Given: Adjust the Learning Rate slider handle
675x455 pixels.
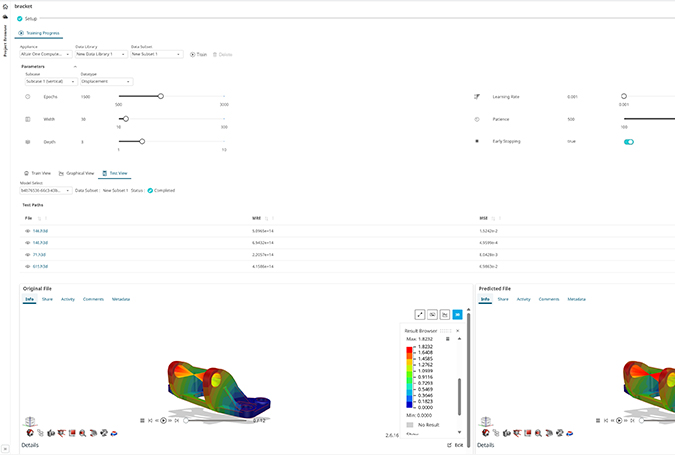Looking at the screenshot, I should tap(624, 96).
